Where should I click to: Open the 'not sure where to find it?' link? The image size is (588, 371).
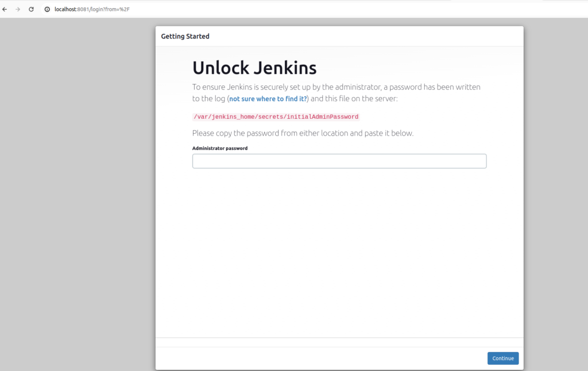pyautogui.click(x=268, y=99)
